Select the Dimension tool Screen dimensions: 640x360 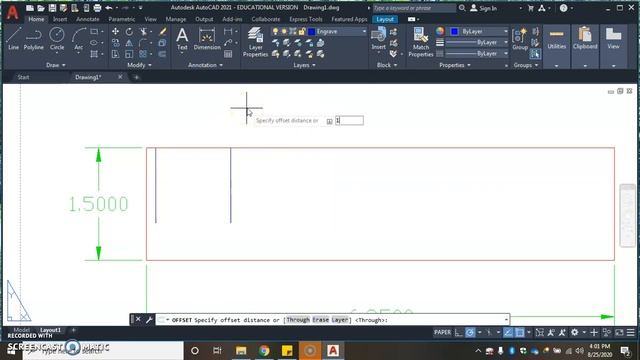click(x=207, y=39)
